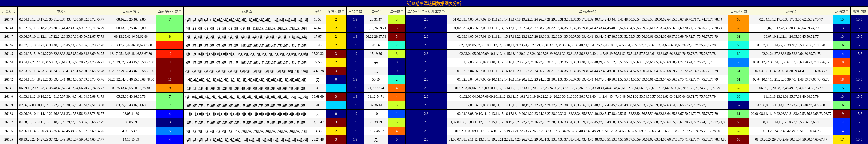Click the 冷号均数 column header
The image size is (868, 144).
click(355, 11)
